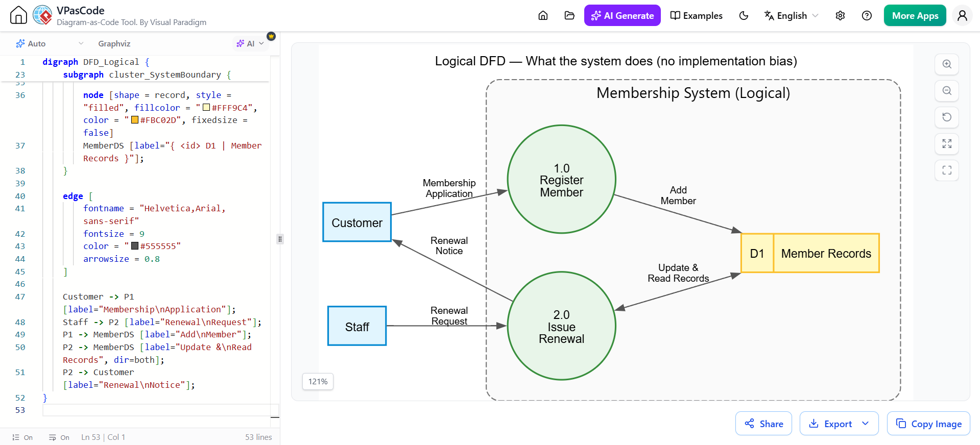Click the Update & Read Records edge label
This screenshot has height=445, width=980.
tap(678, 273)
